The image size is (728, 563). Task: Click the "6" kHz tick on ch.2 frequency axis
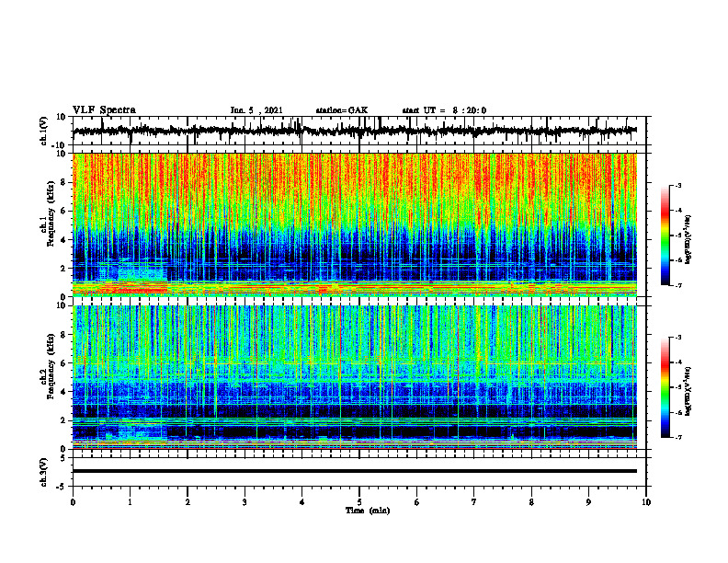63,362
